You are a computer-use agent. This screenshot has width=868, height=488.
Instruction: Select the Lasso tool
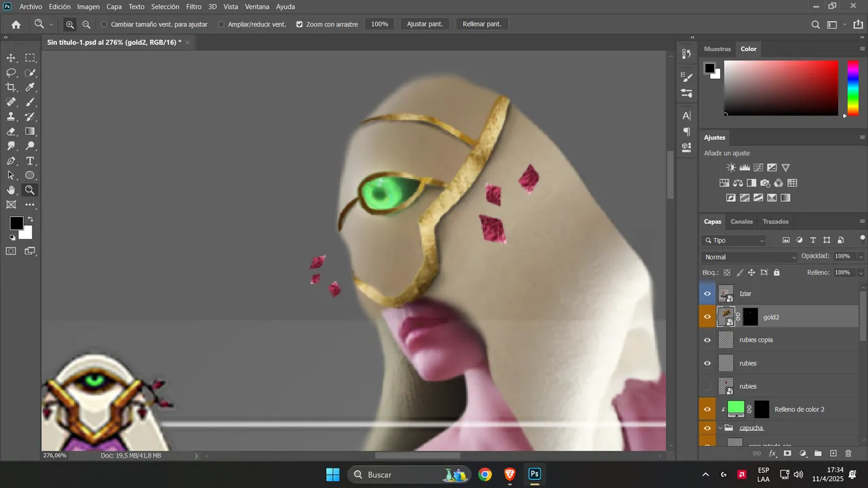(11, 73)
